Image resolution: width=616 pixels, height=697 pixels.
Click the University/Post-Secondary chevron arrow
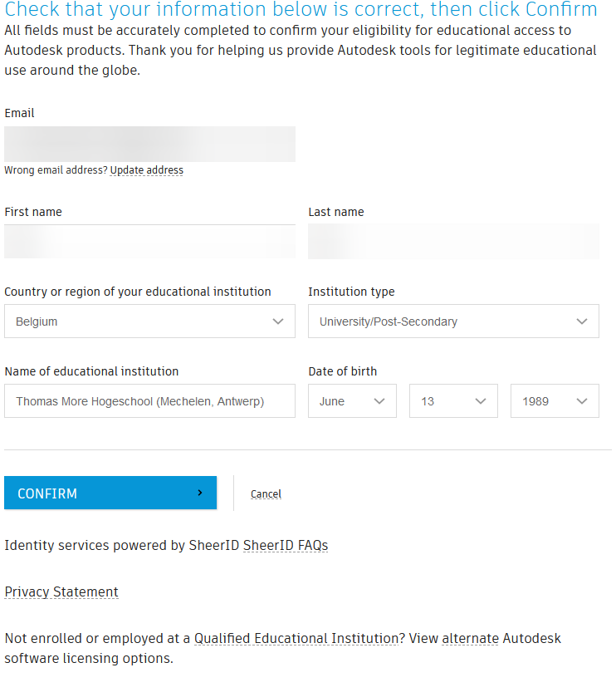pyautogui.click(x=582, y=322)
